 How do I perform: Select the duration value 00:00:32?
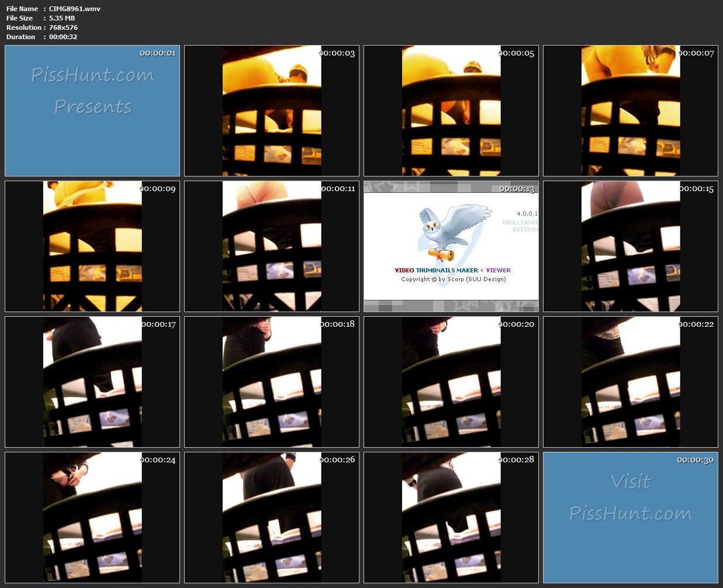coord(63,37)
